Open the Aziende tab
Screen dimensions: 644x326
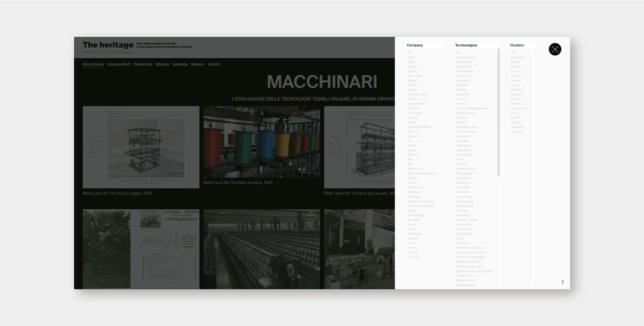pyautogui.click(x=180, y=64)
